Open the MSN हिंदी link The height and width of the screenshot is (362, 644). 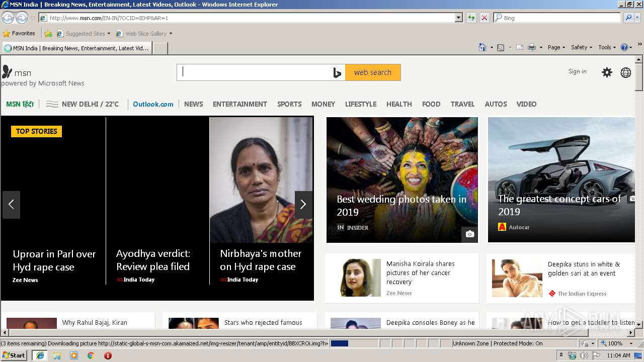click(20, 104)
